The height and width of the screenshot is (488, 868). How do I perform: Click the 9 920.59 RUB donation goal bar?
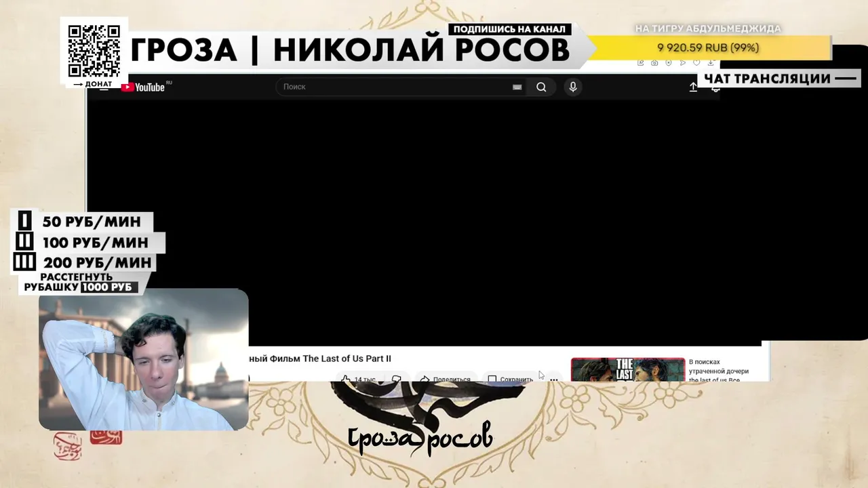708,47
